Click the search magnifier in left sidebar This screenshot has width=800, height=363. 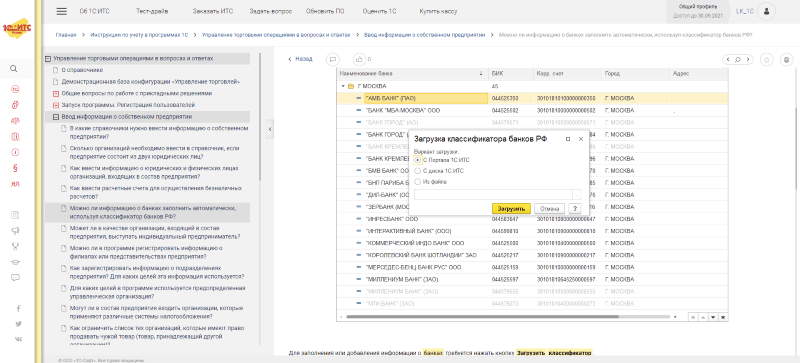tap(14, 68)
